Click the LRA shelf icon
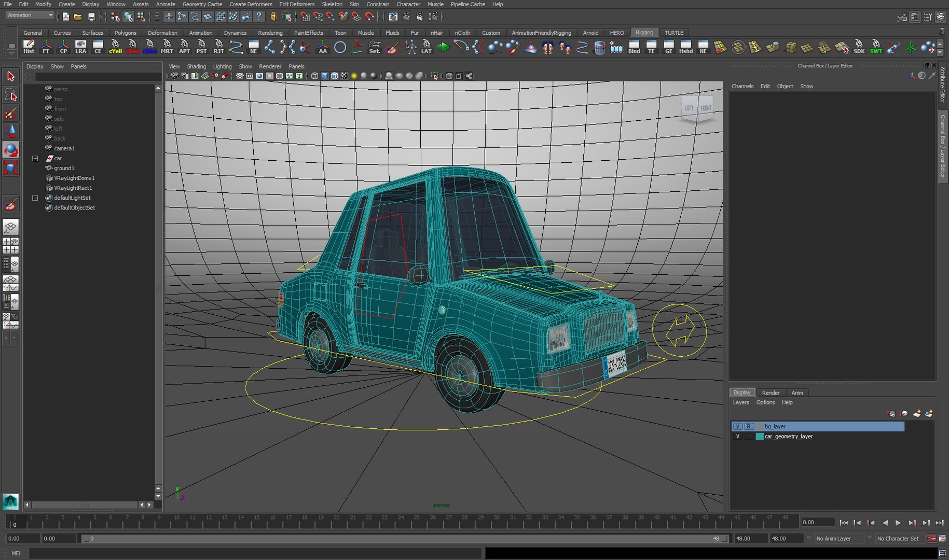 pos(80,47)
